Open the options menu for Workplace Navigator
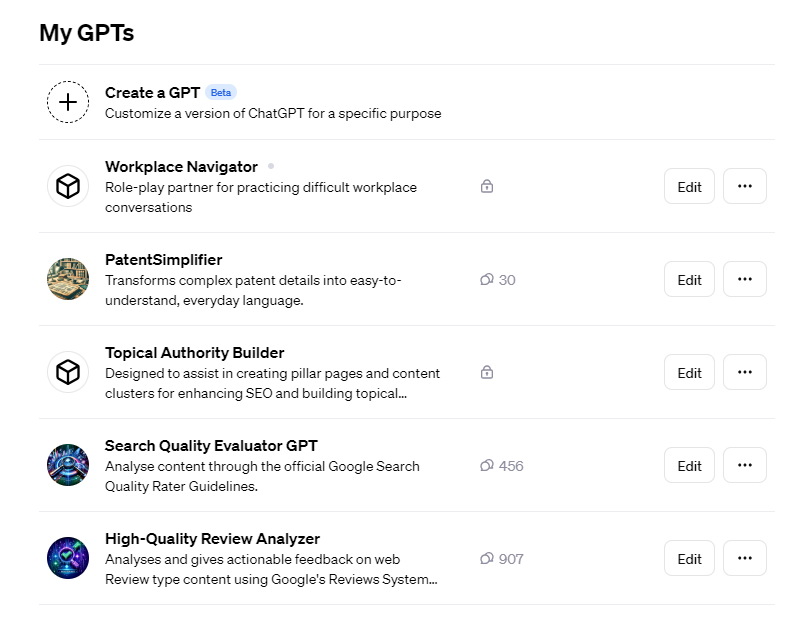The image size is (811, 634). [744, 186]
